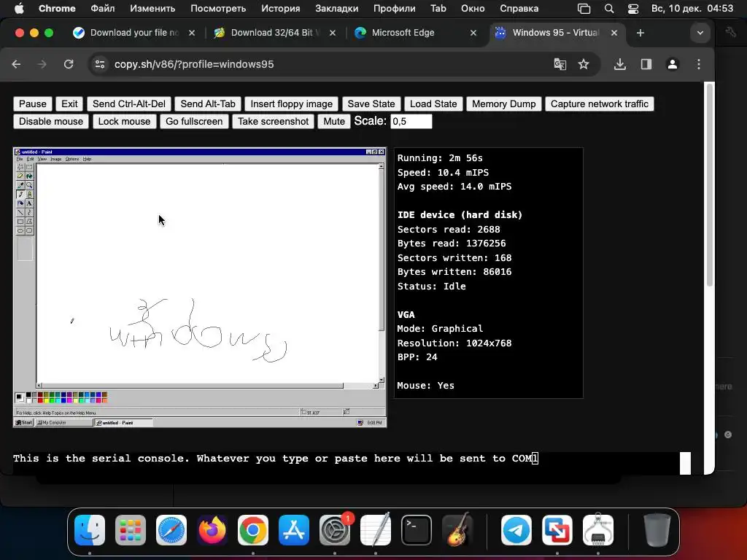This screenshot has height=560, width=747.
Task: Click Send Ctrl-Alt-Del button
Action: coord(128,104)
